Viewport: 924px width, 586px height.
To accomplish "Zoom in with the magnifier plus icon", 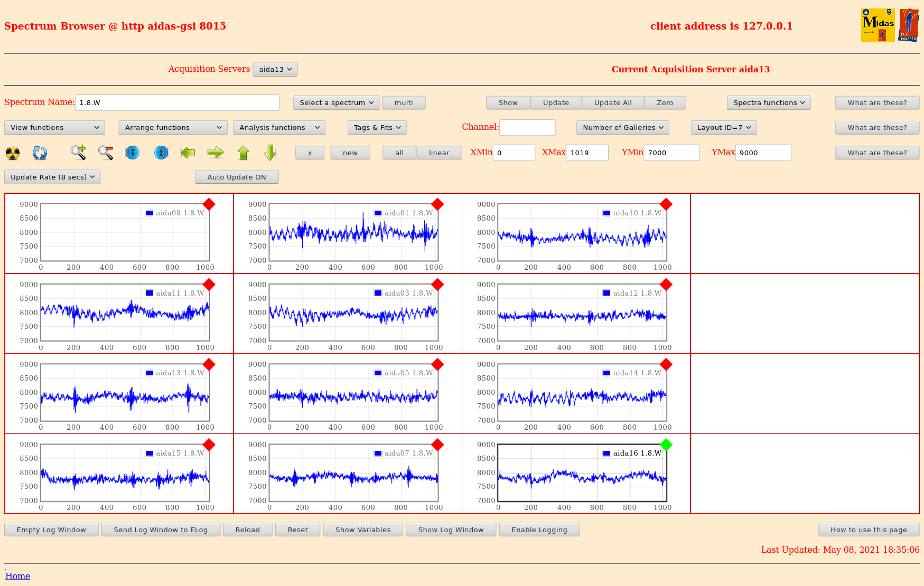I will pyautogui.click(x=78, y=153).
